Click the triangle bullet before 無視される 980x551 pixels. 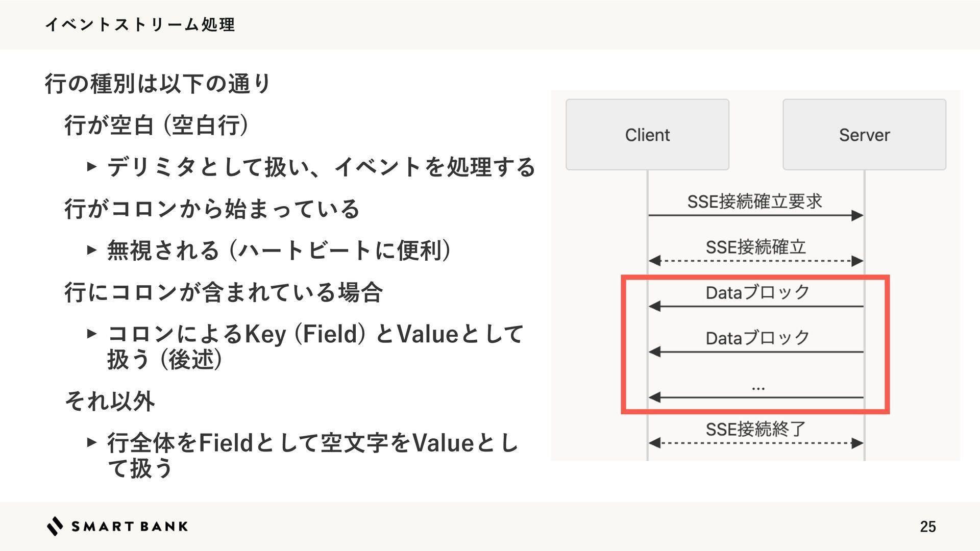coord(92,250)
